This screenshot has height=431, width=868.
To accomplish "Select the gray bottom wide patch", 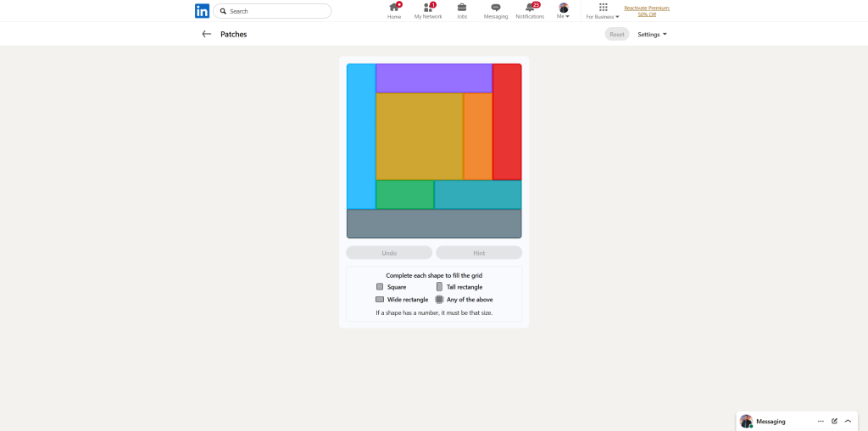I will (434, 224).
